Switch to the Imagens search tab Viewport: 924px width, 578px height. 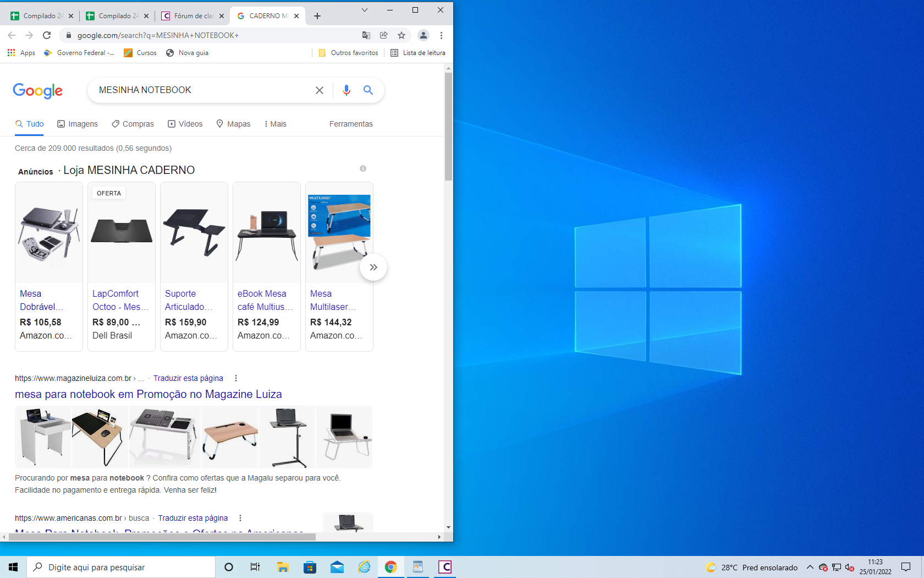pyautogui.click(x=78, y=124)
